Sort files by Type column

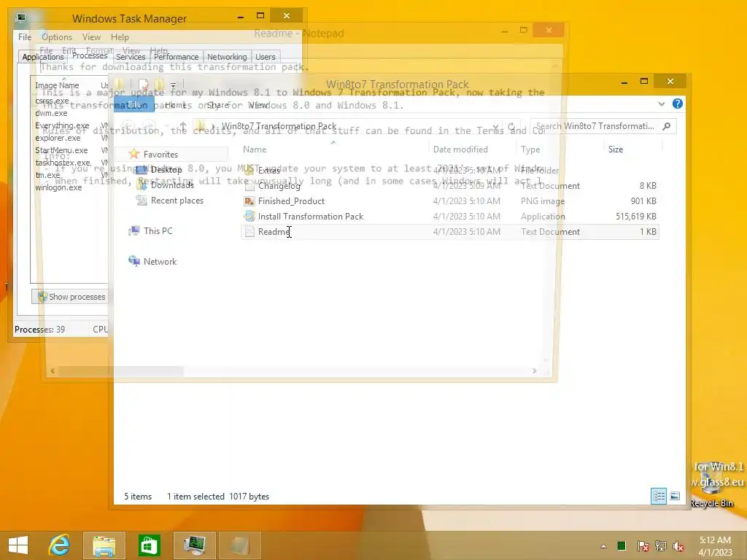(x=530, y=149)
